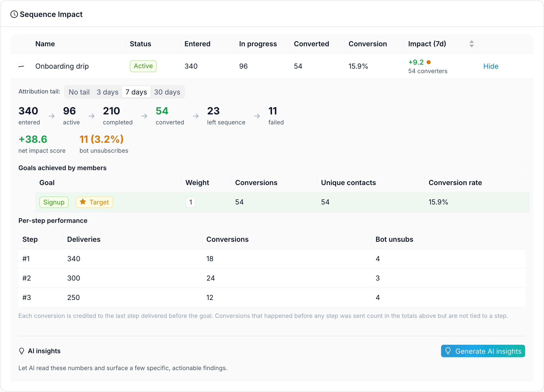Select the No tail attribution option
544x392 pixels.
click(x=79, y=92)
